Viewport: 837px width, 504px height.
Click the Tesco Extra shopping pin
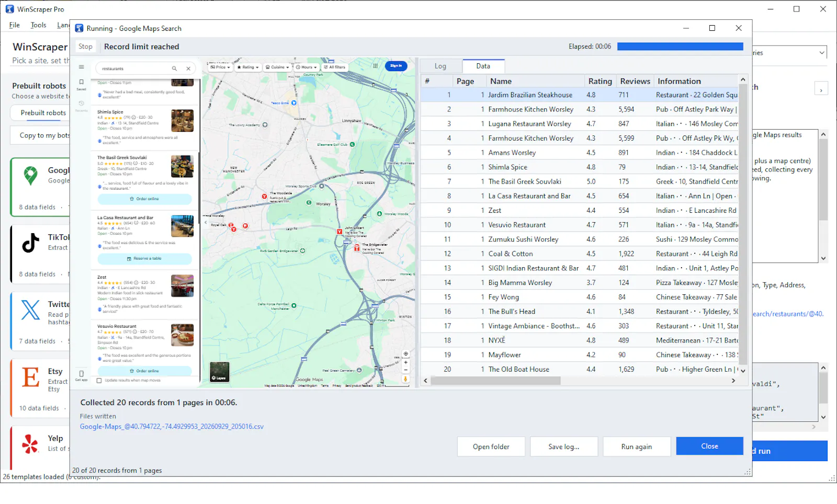point(294,103)
